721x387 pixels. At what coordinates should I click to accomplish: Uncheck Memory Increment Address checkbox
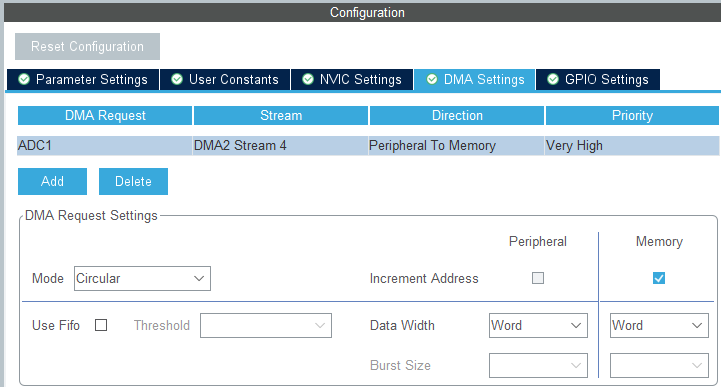click(659, 278)
